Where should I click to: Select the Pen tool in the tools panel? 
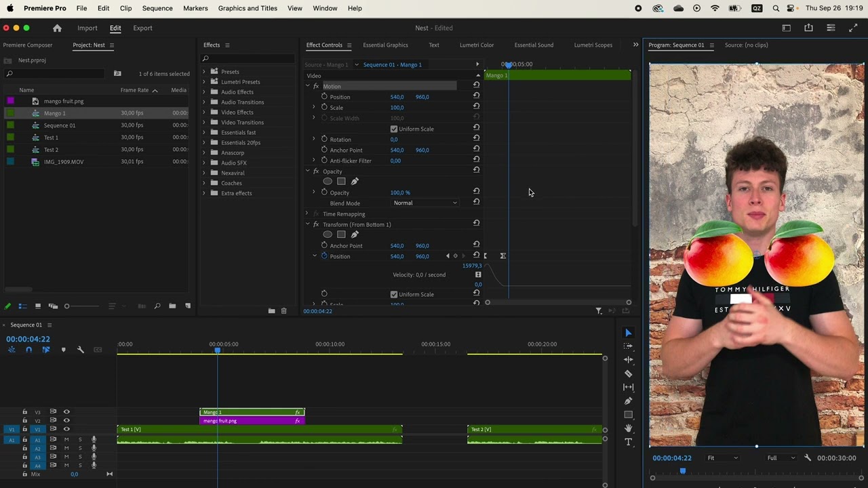(x=628, y=401)
